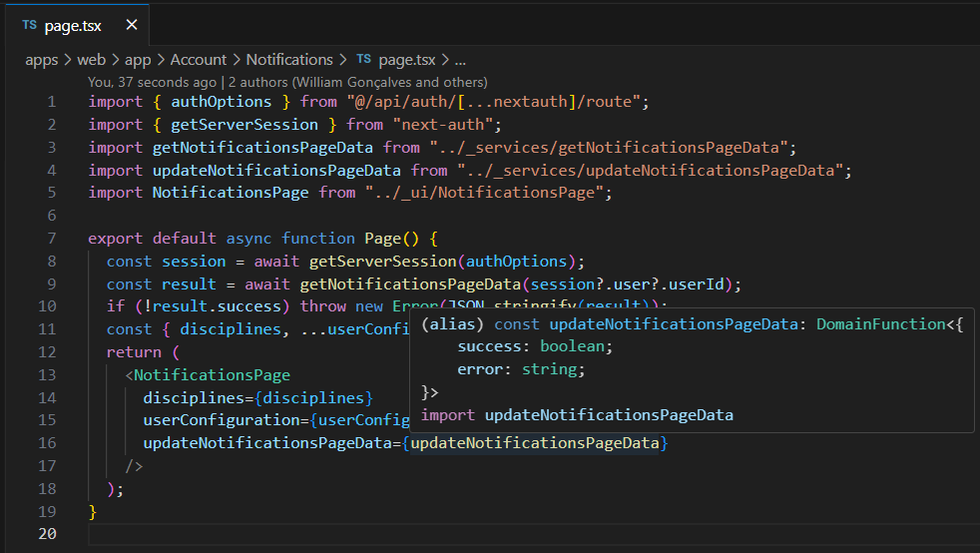Image resolution: width=980 pixels, height=553 pixels.
Task: Close the page.tsx tab
Action: click(x=132, y=25)
